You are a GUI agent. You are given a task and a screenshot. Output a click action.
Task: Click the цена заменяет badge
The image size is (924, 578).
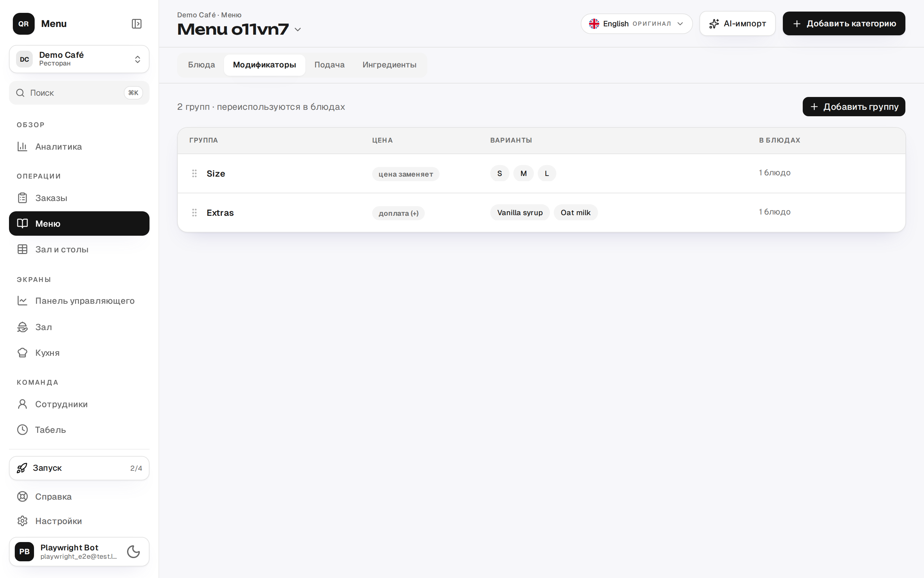[406, 174]
